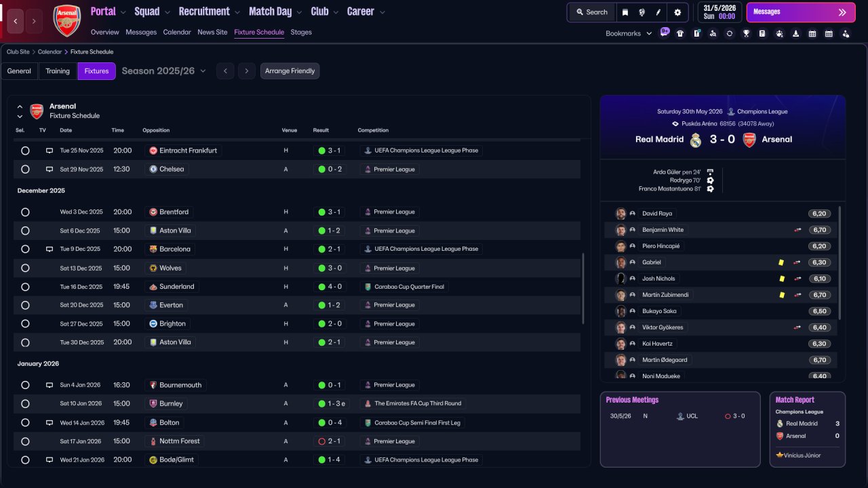
Task: Open the Overview submenu item
Action: click(104, 32)
